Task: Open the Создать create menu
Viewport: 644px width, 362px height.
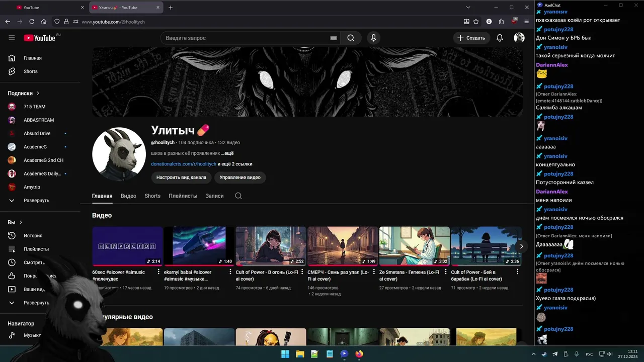Action: pyautogui.click(x=471, y=38)
